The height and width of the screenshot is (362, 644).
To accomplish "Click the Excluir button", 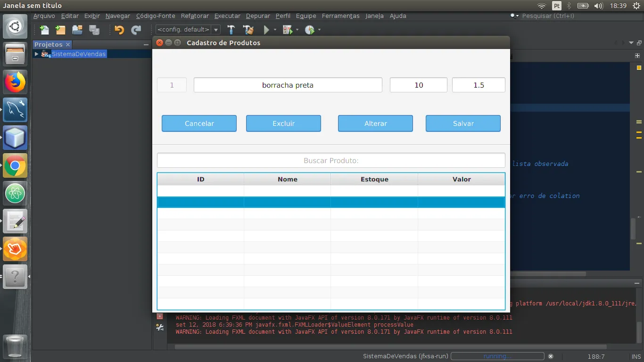I will [x=283, y=123].
